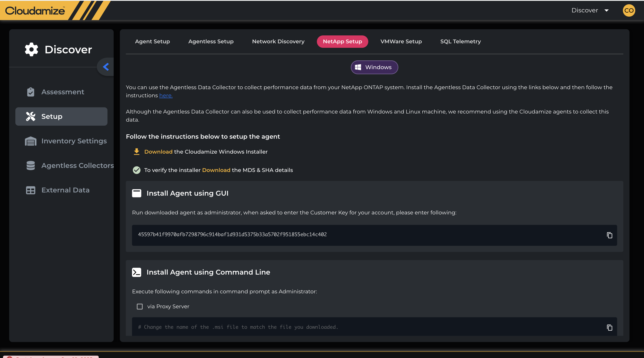
Task: Click the Assessment clipboard icon
Action: click(30, 92)
